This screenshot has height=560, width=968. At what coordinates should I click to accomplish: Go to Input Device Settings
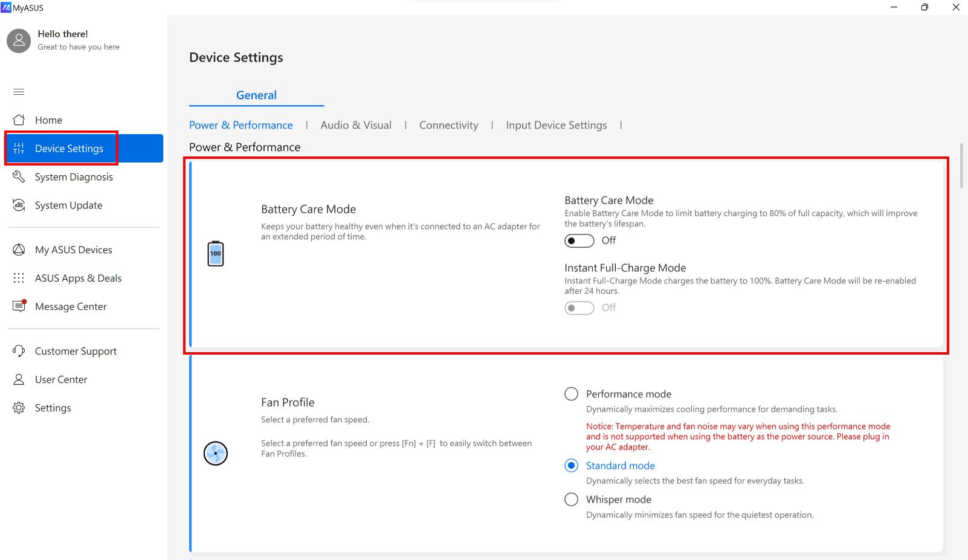(556, 125)
